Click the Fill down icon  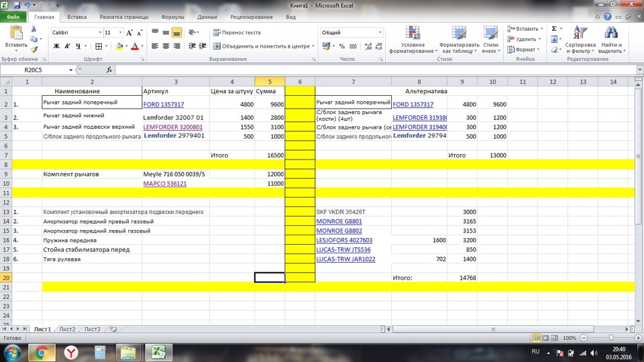554,39
